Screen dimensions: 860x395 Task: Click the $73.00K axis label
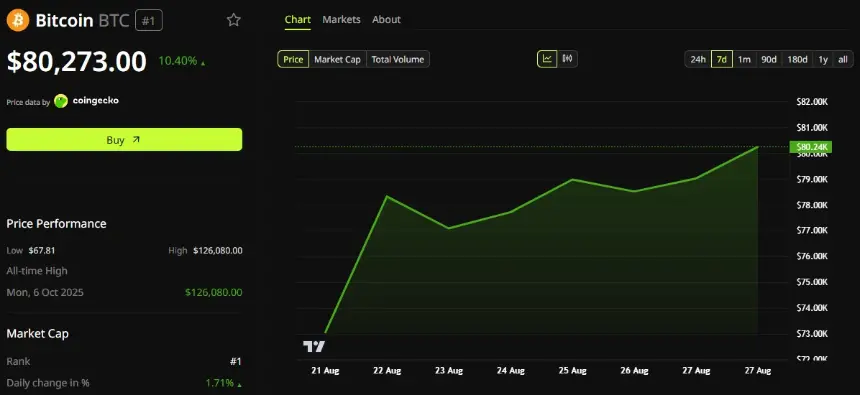812,334
